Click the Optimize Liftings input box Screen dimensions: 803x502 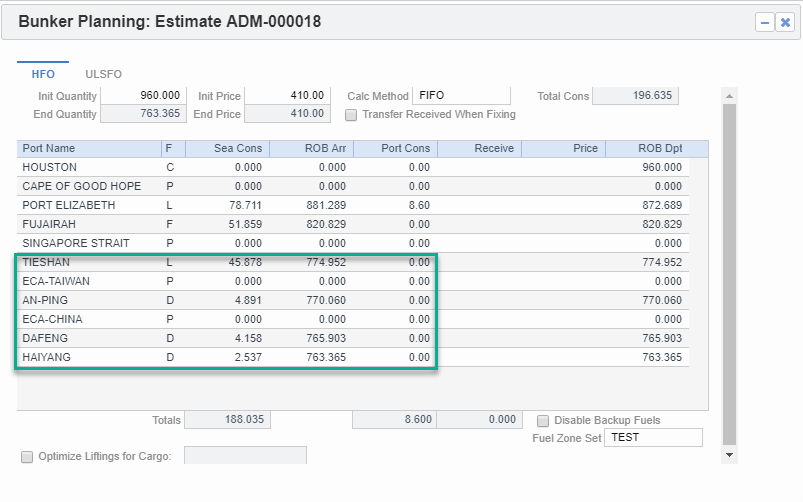click(245, 456)
